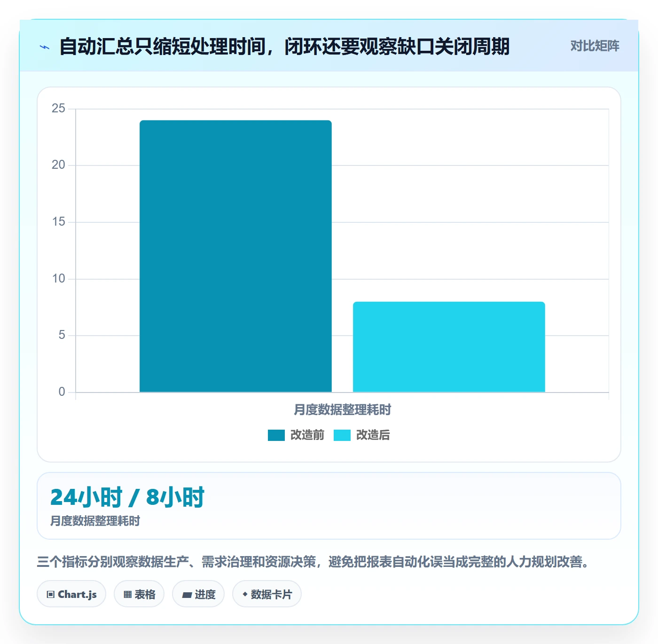
Task: Click the diamond icon in 数据卡片 chip
Action: pyautogui.click(x=245, y=594)
